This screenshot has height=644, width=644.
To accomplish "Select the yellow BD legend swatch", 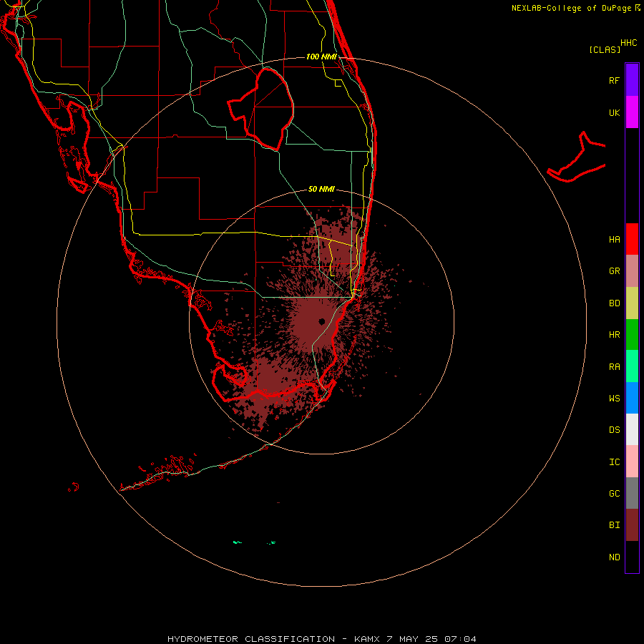I will pos(632,303).
